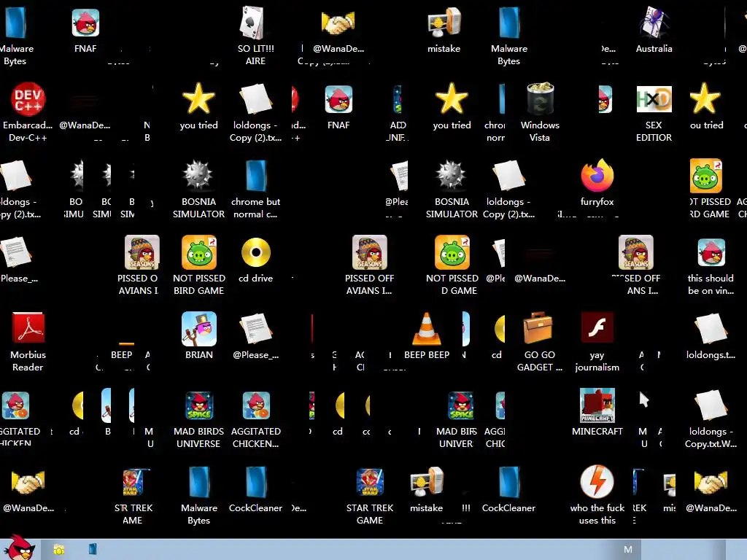Open the Embarcadero Dev-C++ desktop icon
Image resolution: width=747 pixels, height=560 pixels.
(28, 99)
